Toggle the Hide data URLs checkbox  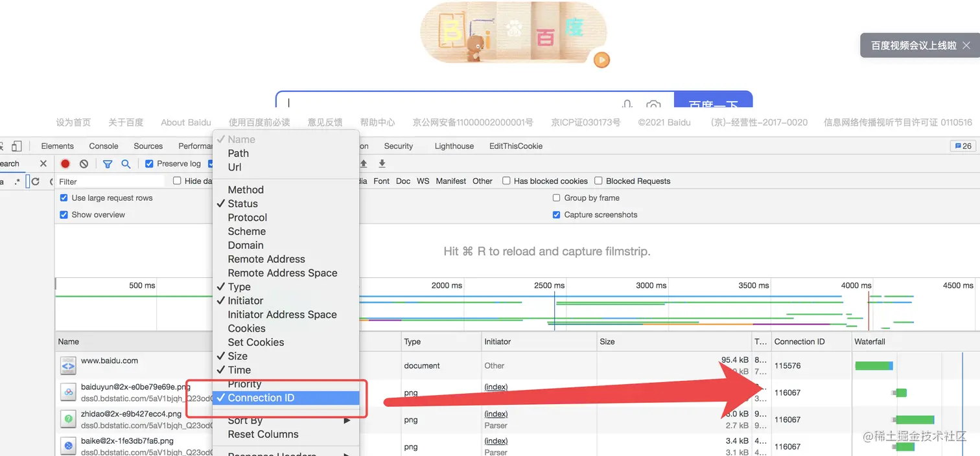(x=177, y=181)
